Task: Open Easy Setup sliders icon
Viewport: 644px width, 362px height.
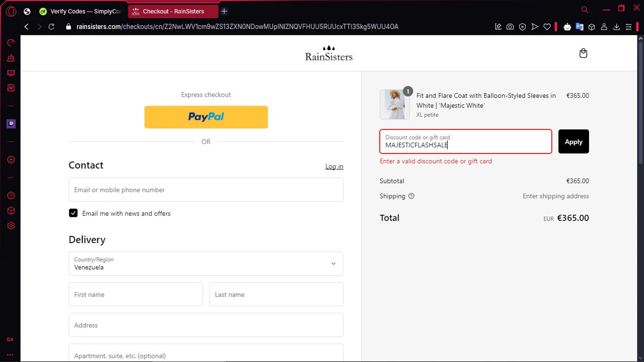Action: 629,27
